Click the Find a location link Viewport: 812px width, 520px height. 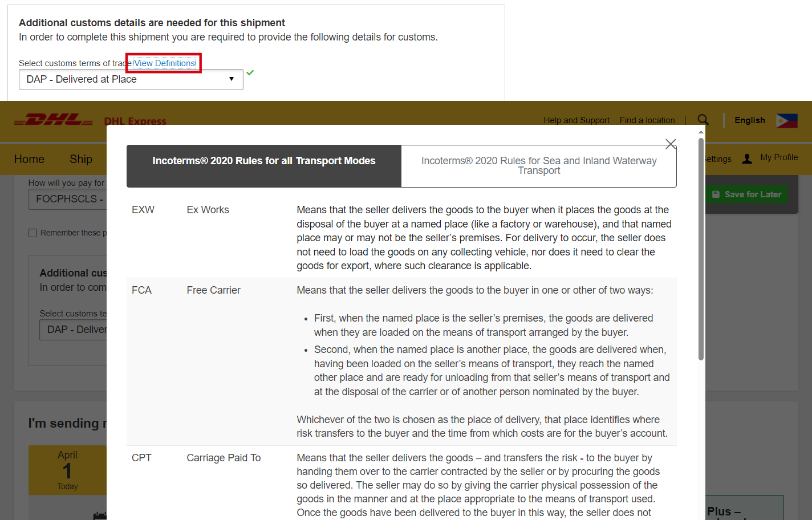point(647,120)
